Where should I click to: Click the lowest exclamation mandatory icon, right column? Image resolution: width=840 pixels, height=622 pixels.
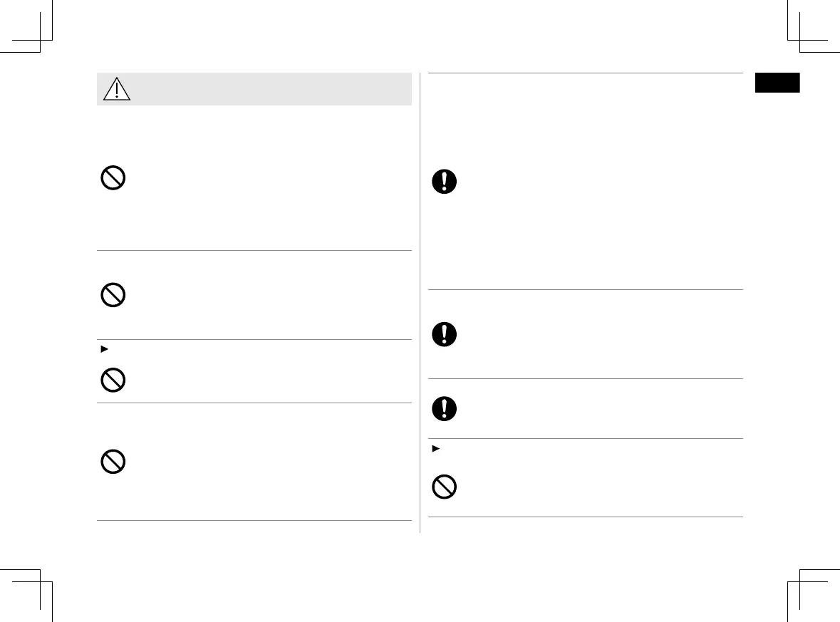coord(445,408)
